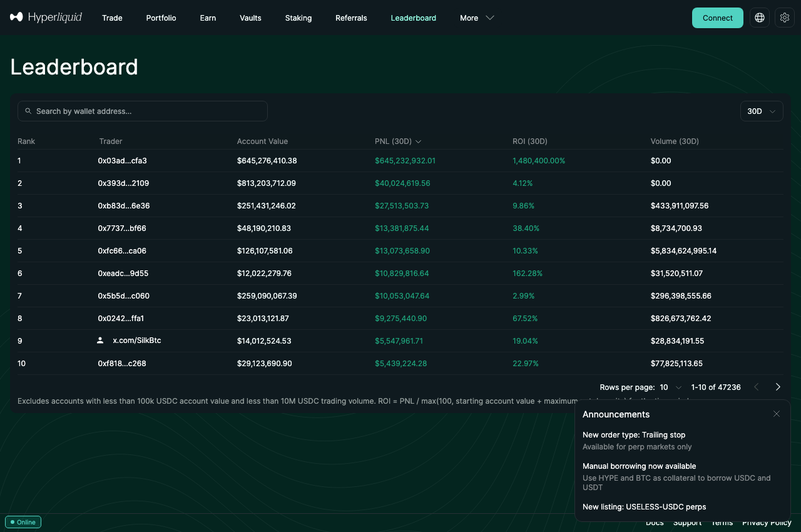The image size is (801, 532).
Task: Sort by PNL (30D) column
Action: [x=398, y=141]
